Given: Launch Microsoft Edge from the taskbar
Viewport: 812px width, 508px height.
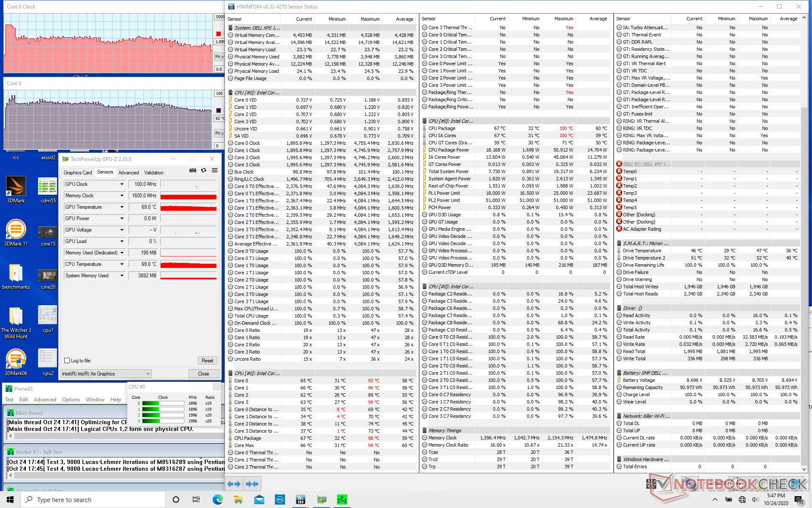Looking at the screenshot, I should pyautogui.click(x=217, y=500).
